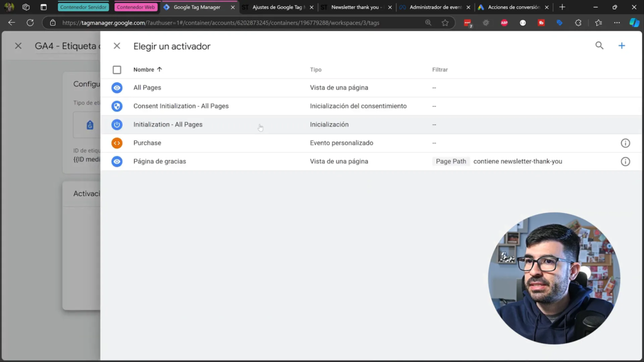Close the Newsletter thank you tab

[x=390, y=8]
